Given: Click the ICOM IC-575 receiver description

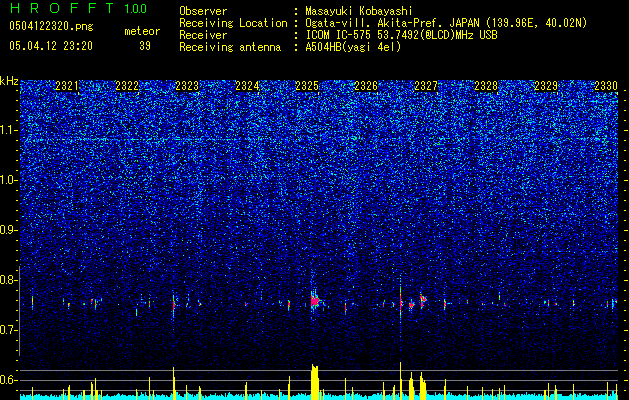Looking at the screenshot, I should [x=401, y=35].
